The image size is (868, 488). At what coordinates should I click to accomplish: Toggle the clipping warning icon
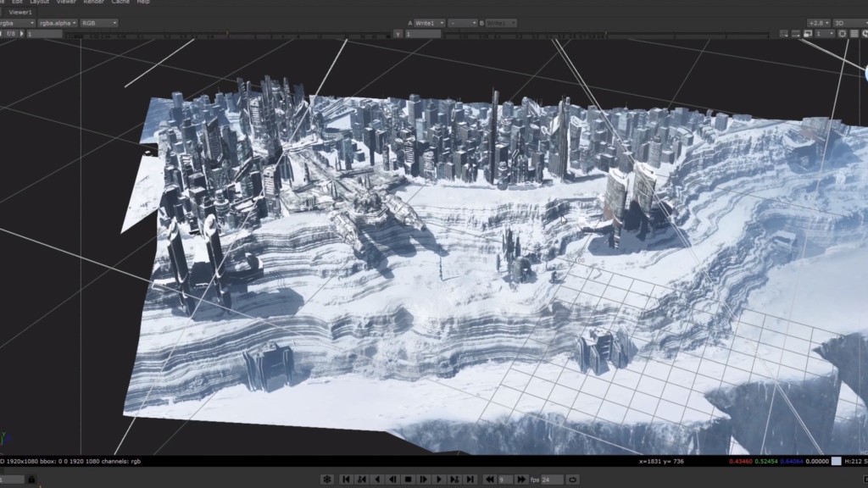point(795,34)
